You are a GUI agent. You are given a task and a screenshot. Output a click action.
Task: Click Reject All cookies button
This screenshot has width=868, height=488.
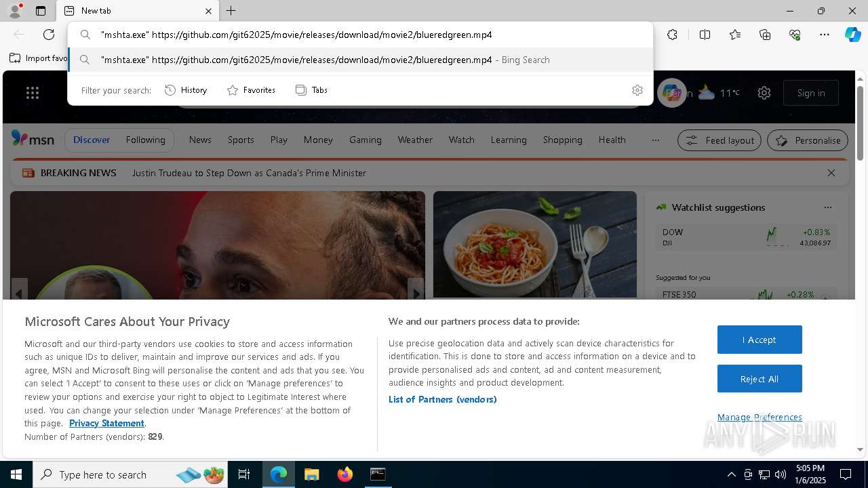(x=759, y=379)
